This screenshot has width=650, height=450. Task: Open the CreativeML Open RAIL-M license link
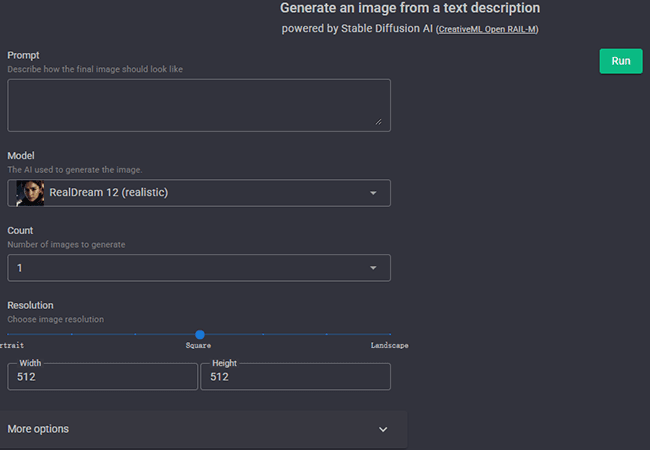click(x=487, y=29)
